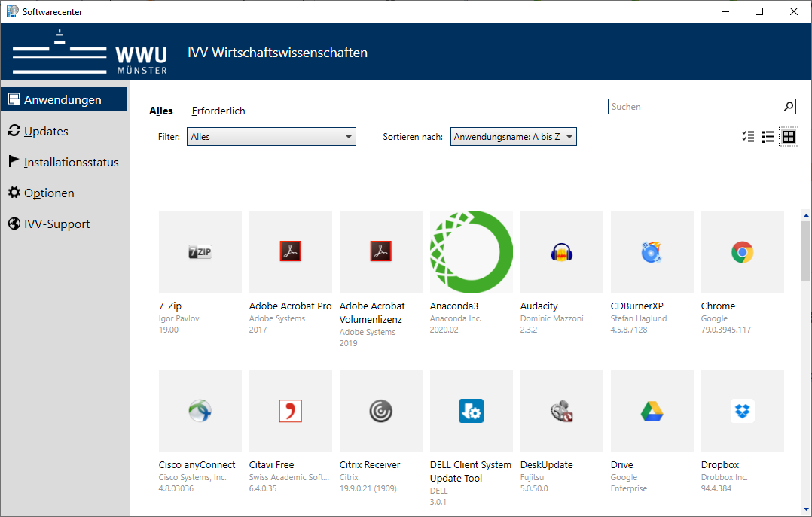Click the CDBurnerXP application name

637,306
